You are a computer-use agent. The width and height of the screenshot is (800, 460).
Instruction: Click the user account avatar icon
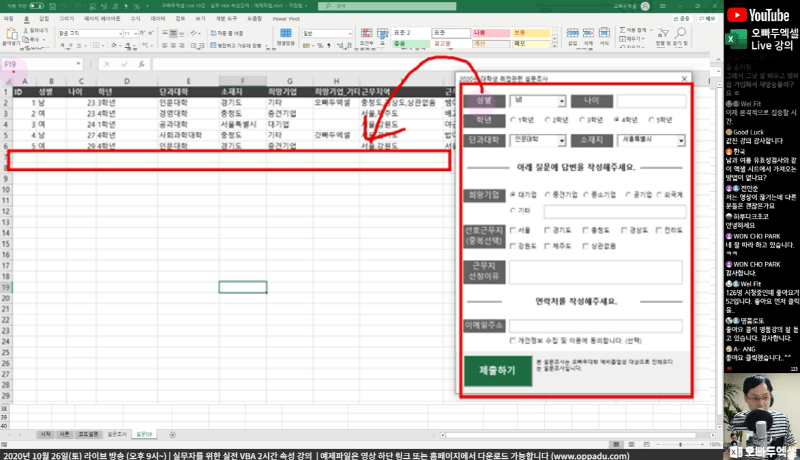pyautogui.click(x=645, y=6)
